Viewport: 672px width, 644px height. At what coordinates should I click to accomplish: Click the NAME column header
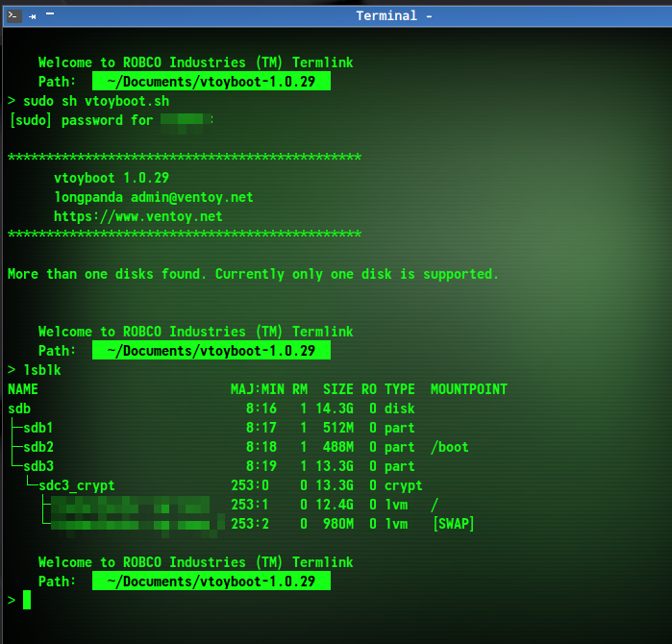23,389
